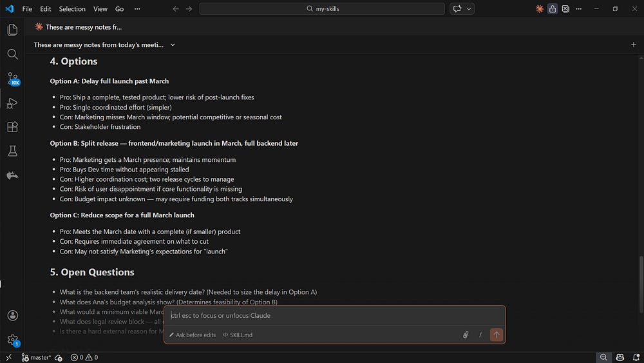Open Source Control with the 10K badge
644x363 pixels.
tap(13, 78)
